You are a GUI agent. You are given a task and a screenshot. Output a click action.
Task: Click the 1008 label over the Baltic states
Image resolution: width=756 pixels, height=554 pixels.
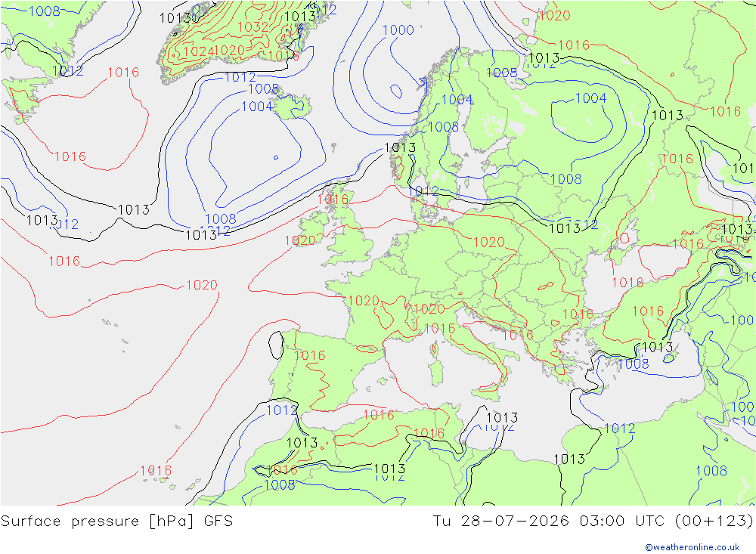(566, 179)
